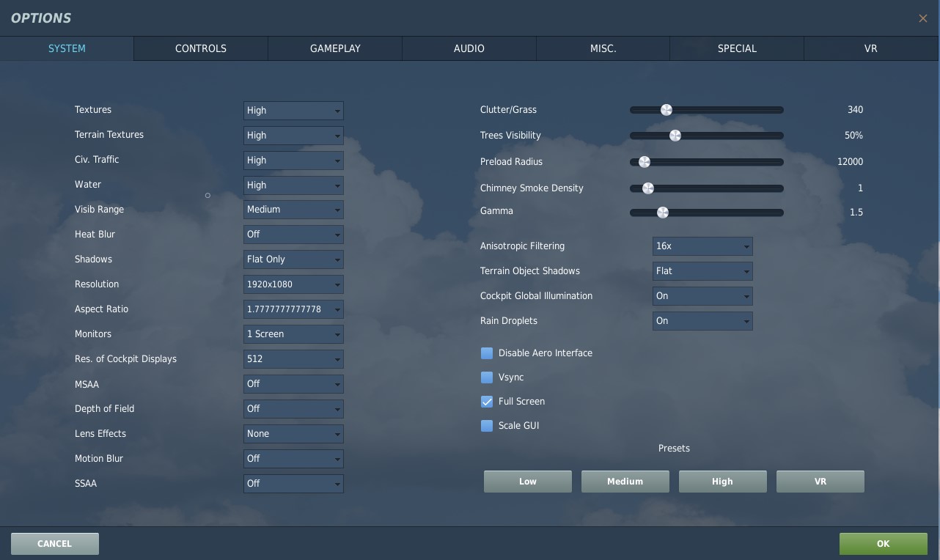Viewport: 940px width, 560px height.
Task: Click the Trees Visibility value 50%
Action: point(853,136)
